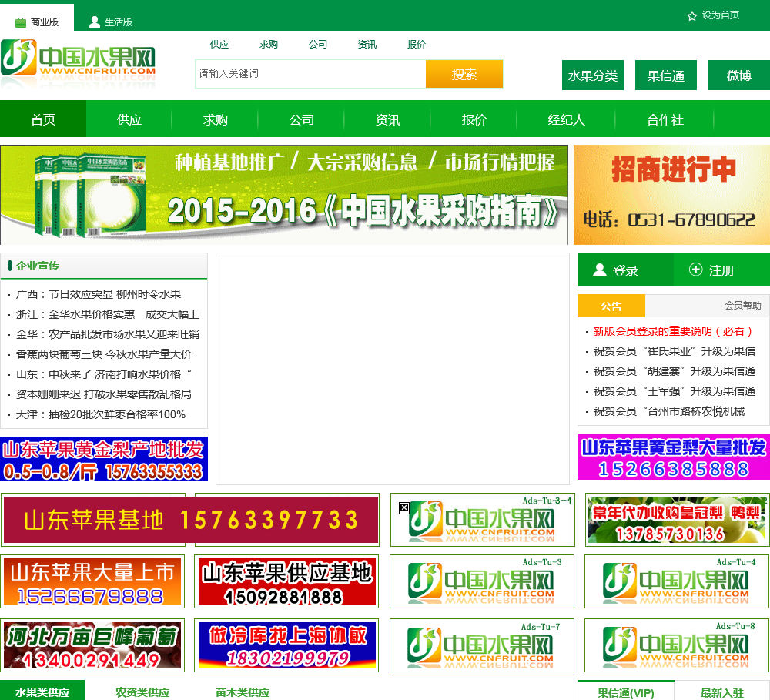
Task: Select 求购 above the search box
Action: [x=268, y=44]
